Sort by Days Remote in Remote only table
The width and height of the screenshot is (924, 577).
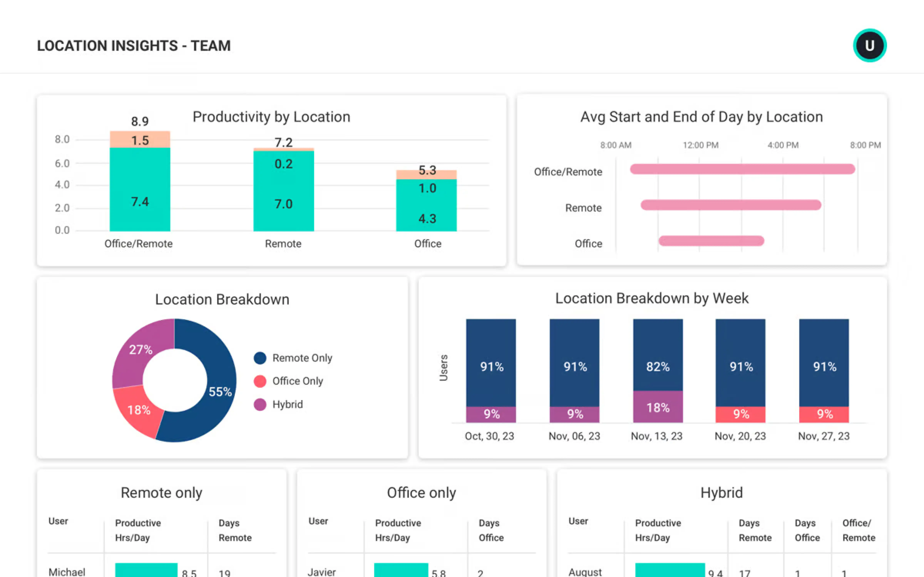pyautogui.click(x=235, y=530)
